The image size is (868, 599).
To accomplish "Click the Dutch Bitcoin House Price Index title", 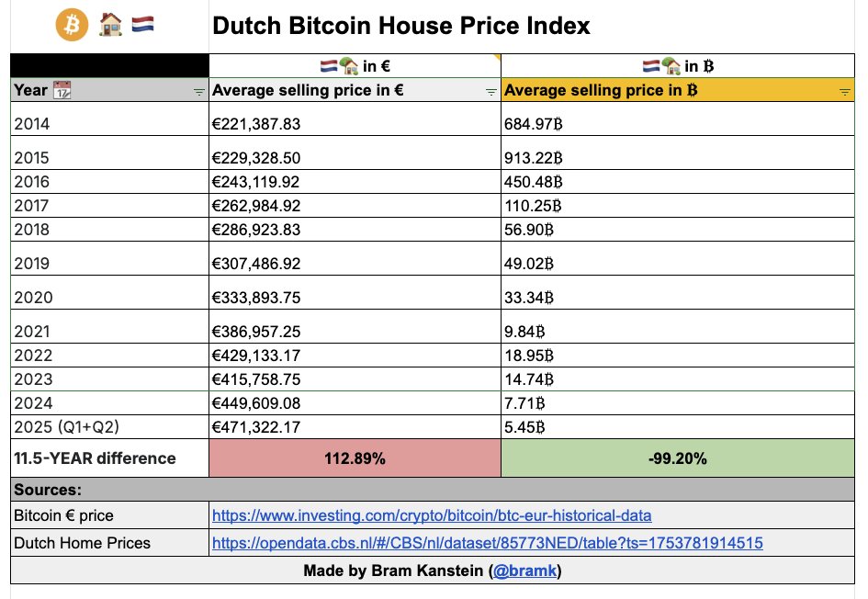I will click(x=401, y=26).
